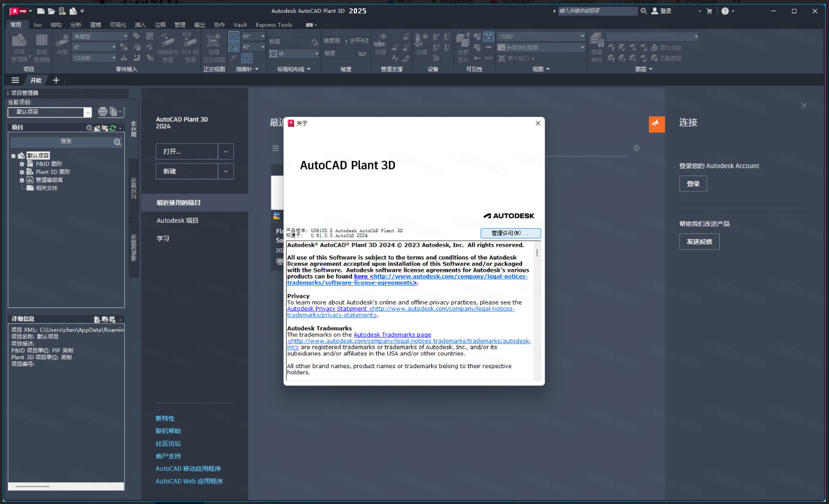This screenshot has height=504, width=829.
Task: Open the 4" pipe size dropdown
Action: coord(95,47)
